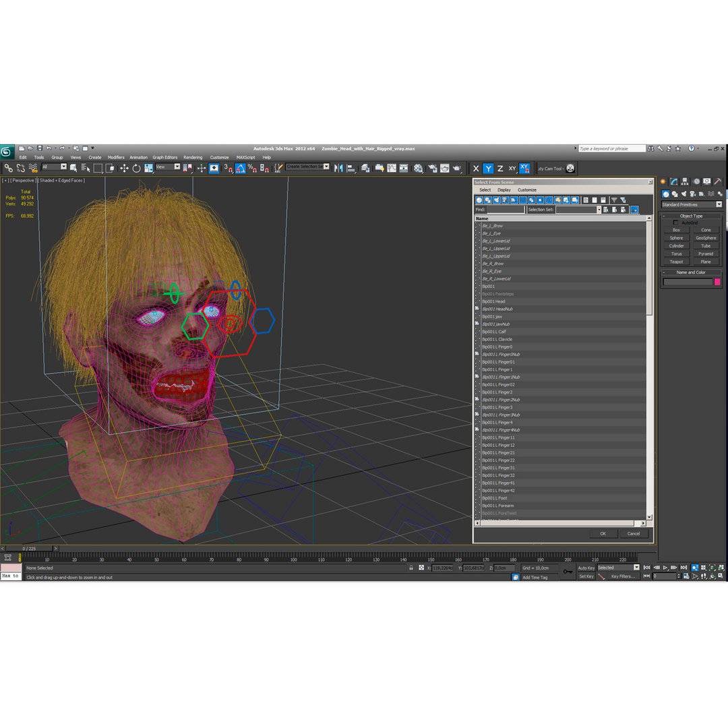Image resolution: width=728 pixels, height=728 pixels.
Task: Select the Bind to Space Warp tool
Action: [x=32, y=168]
